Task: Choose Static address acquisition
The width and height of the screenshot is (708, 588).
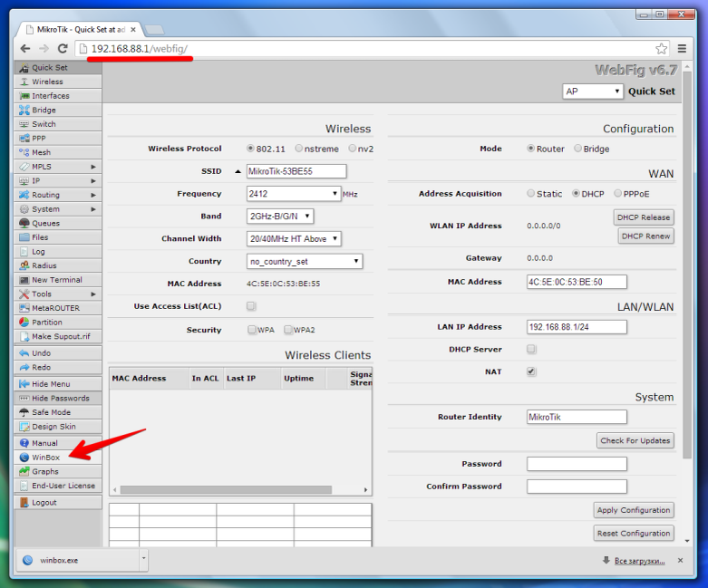Action: point(531,194)
